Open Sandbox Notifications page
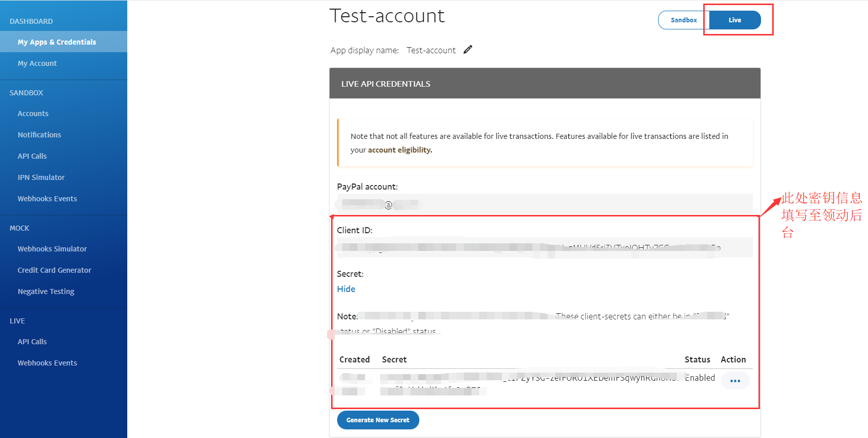The width and height of the screenshot is (868, 438). click(x=39, y=135)
